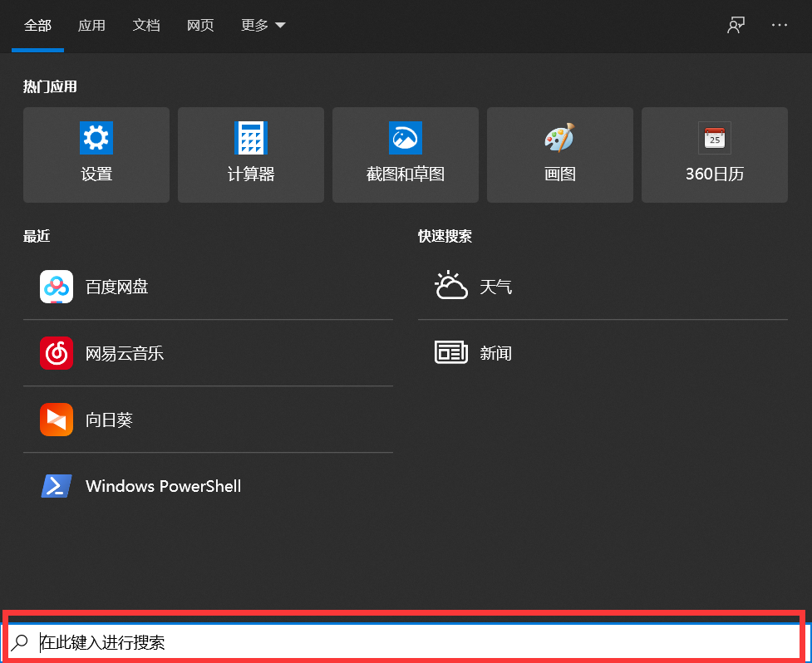Start the 向日葵 remote app
812x663 pixels.
tap(110, 420)
